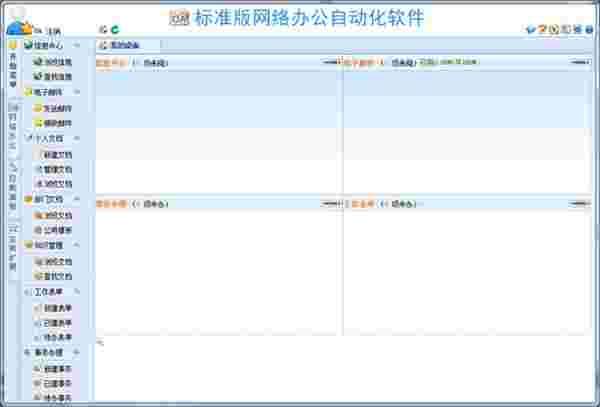The width and height of the screenshot is (600, 407).
Task: Open 新建文档 under 个人文档 group
Action: point(53,155)
